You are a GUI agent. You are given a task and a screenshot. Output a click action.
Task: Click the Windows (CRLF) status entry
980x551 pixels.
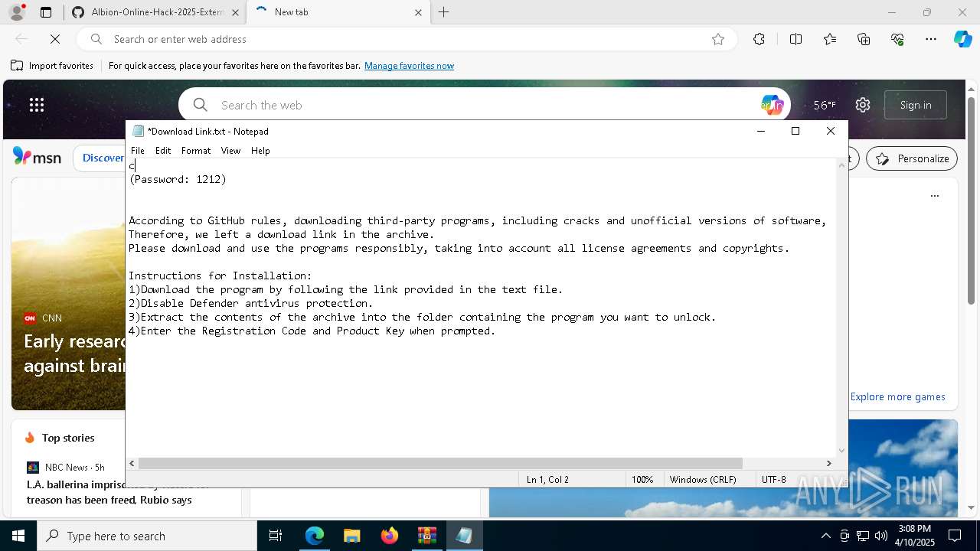point(703,480)
